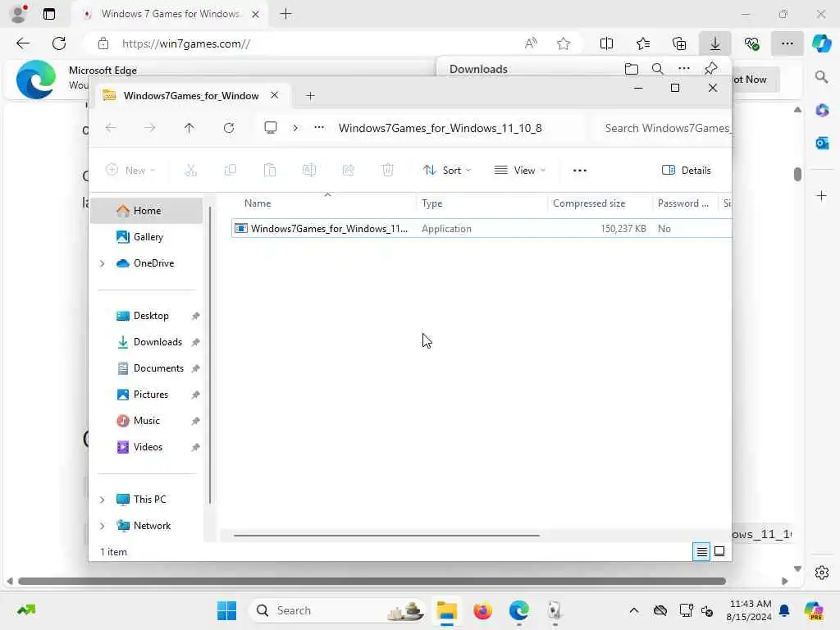Switch to large thumbnails view in status bar
This screenshot has height=630, width=840.
click(x=719, y=551)
